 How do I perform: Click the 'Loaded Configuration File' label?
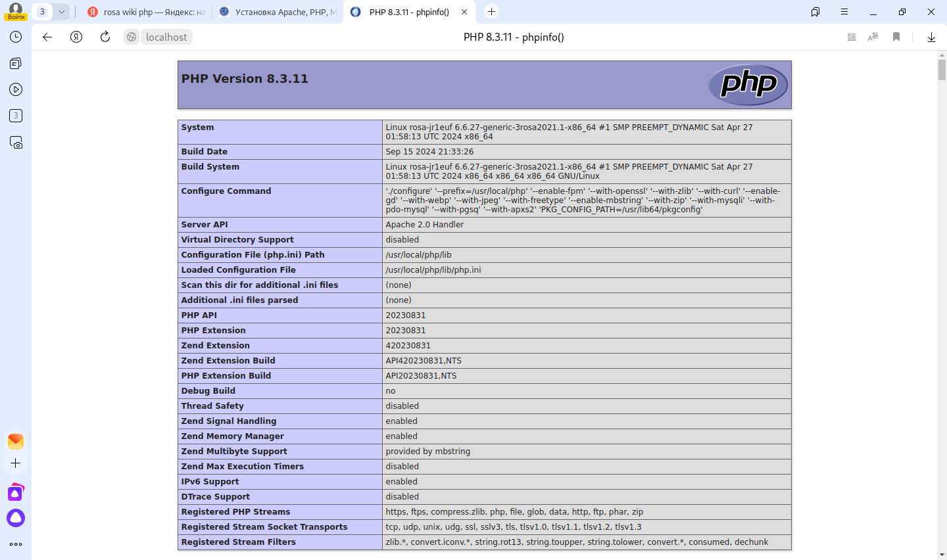tap(239, 270)
